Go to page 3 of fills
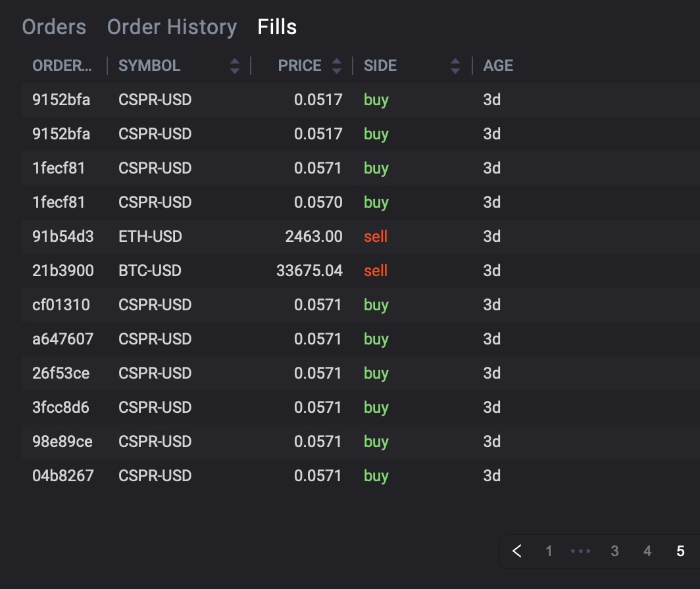This screenshot has width=700, height=589. coord(614,551)
